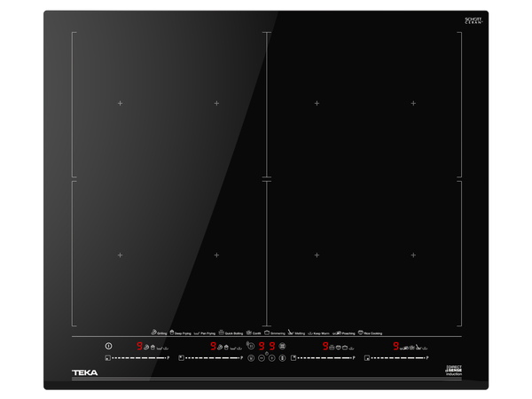This screenshot has height=399, width=532.
Task: Tap the pause (stop & go) button
Action: point(251,346)
